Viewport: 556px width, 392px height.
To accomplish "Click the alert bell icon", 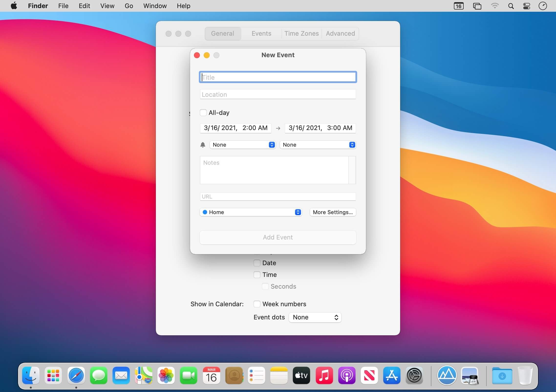I will pos(203,145).
